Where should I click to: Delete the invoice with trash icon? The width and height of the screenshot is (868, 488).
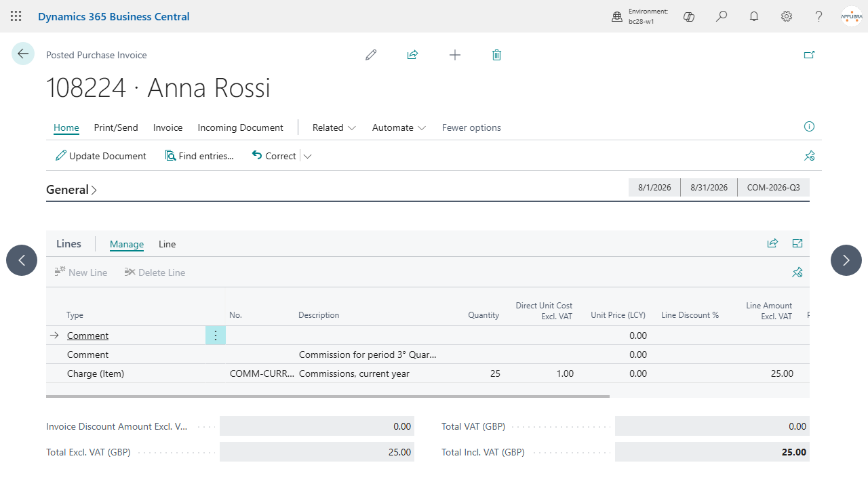496,55
